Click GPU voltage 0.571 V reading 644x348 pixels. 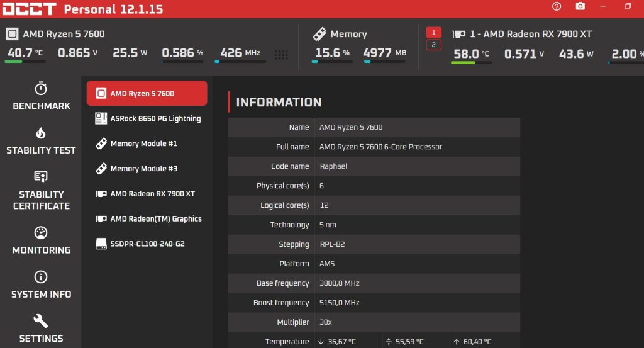pos(524,54)
